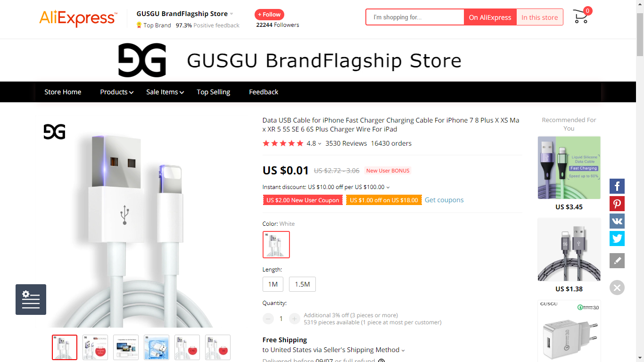Viewport: 644px width, 362px height.
Task: Open the Top Selling tab
Action: (214, 92)
